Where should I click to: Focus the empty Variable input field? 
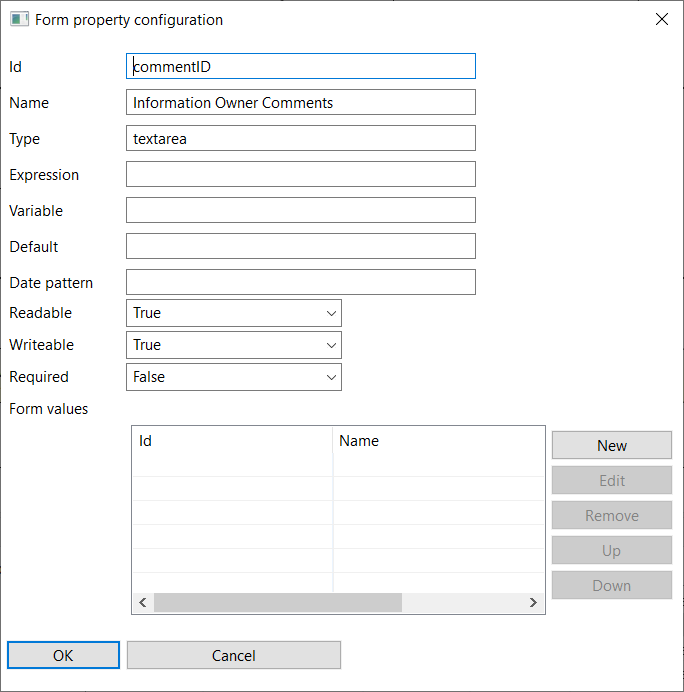pyautogui.click(x=301, y=210)
